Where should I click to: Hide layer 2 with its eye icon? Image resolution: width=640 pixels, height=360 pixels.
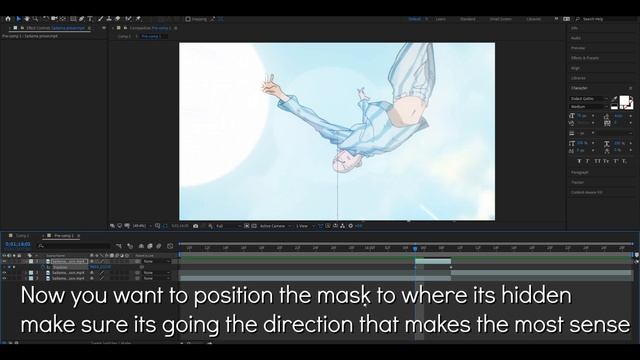(x=4, y=273)
